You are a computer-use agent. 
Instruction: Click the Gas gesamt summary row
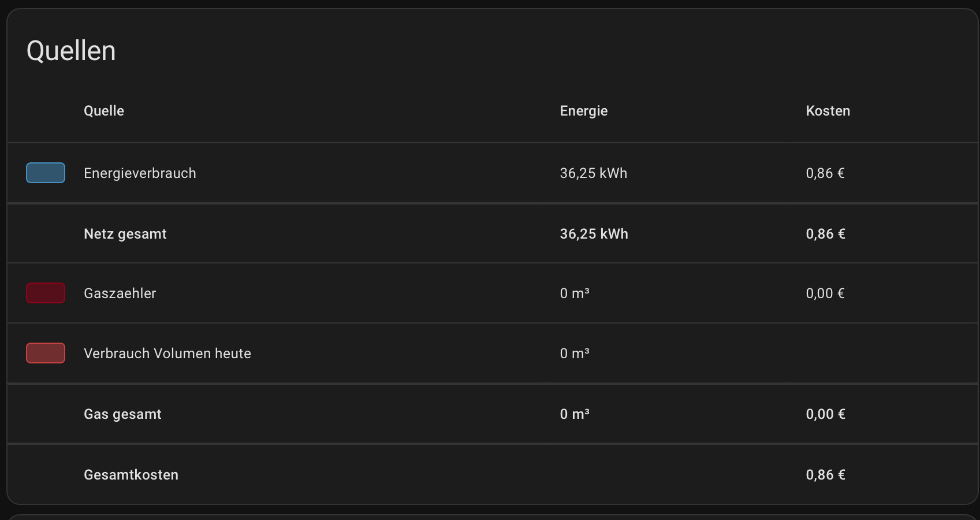[x=492, y=414]
